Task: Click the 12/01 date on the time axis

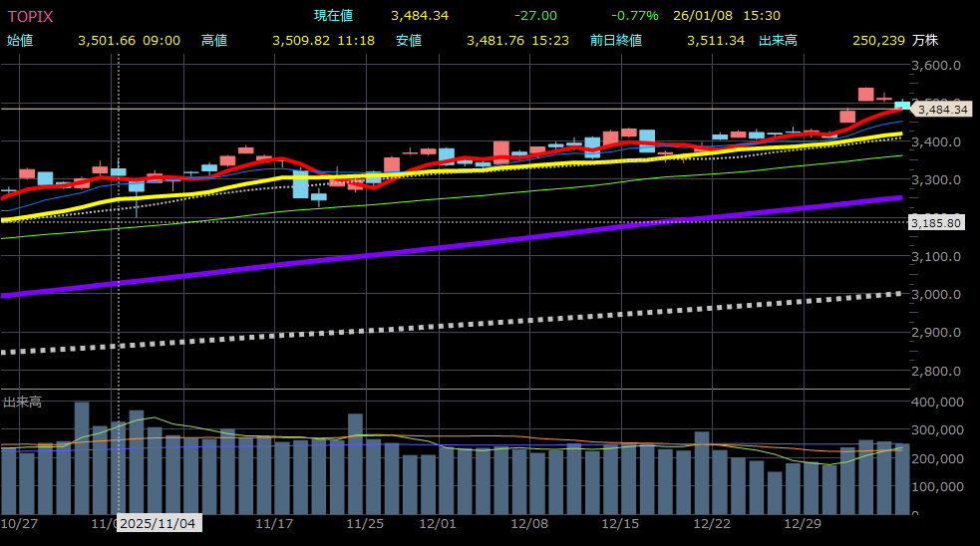Action: point(438,523)
